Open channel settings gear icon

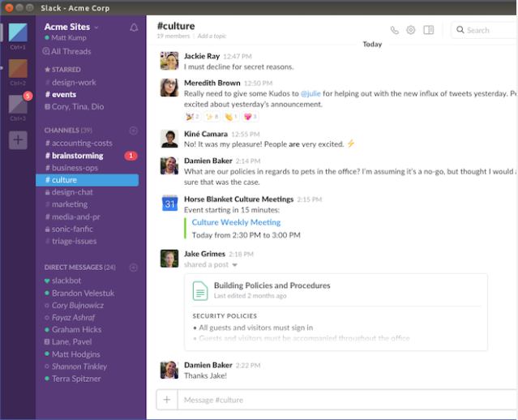coord(411,30)
